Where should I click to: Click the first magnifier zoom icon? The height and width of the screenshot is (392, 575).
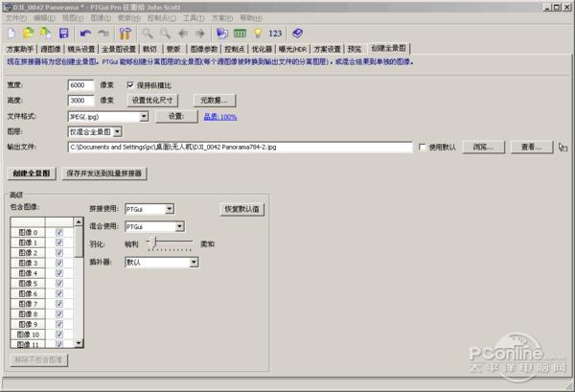point(148,34)
